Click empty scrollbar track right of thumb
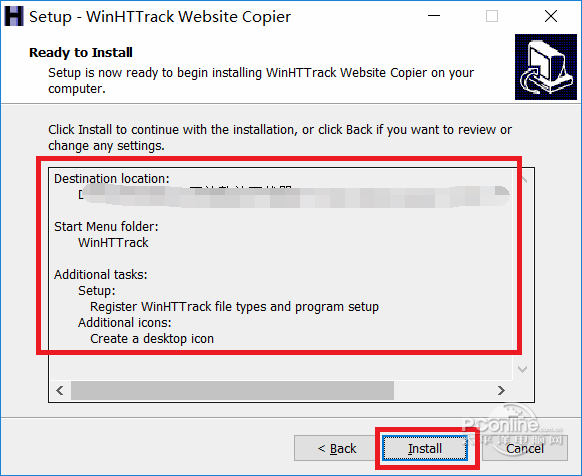582x476 pixels. coord(442,390)
